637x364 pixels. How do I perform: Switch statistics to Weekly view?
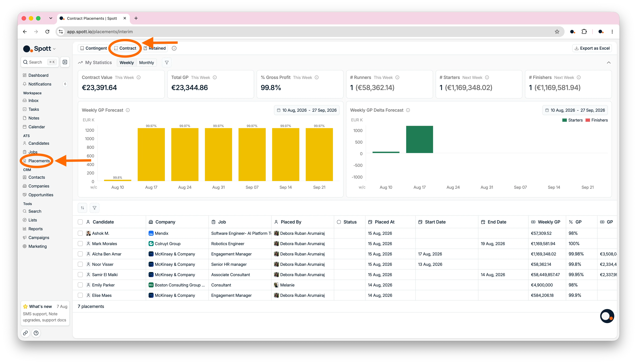(127, 62)
